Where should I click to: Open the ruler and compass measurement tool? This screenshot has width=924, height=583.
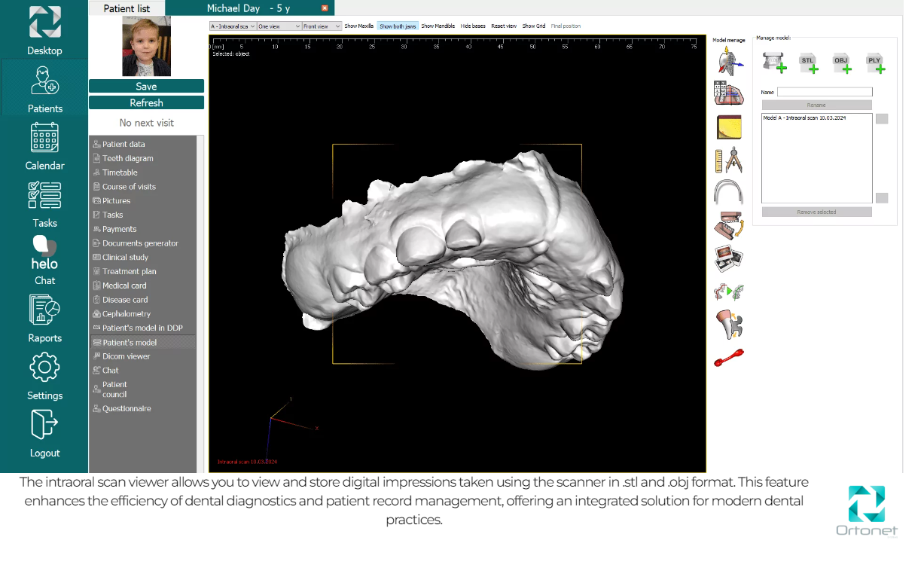coord(728,160)
